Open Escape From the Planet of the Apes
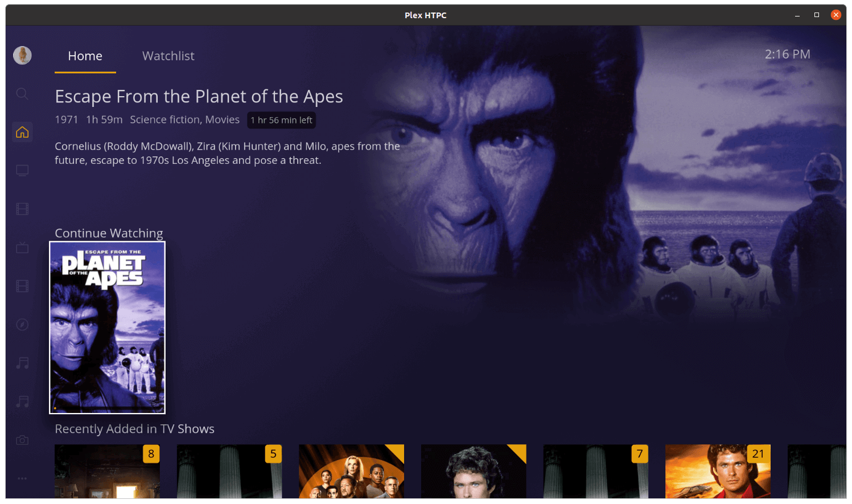Screen dimensions: 852x504 click(x=199, y=96)
